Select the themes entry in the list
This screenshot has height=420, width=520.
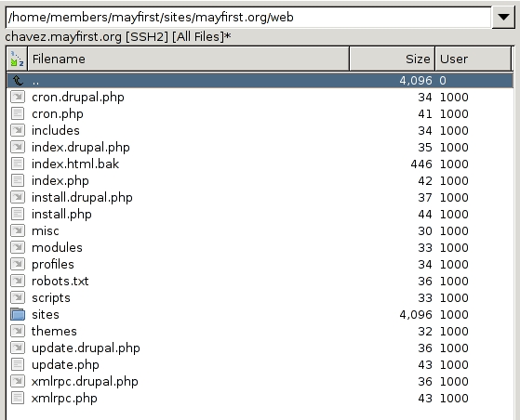click(x=260, y=331)
